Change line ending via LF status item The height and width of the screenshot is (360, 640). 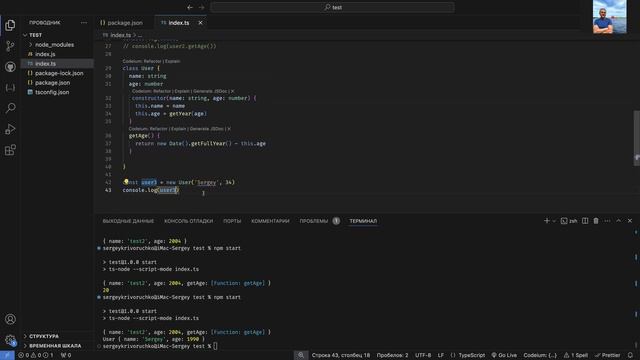click(441, 355)
